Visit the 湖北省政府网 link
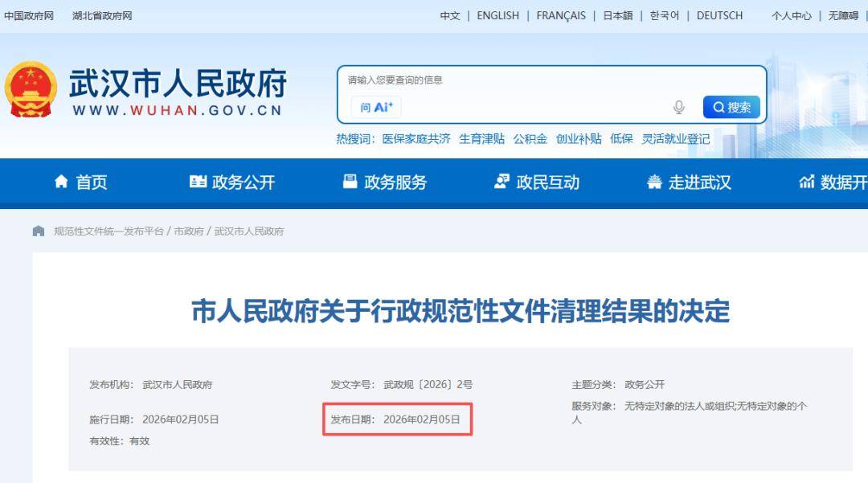The image size is (868, 483). [x=101, y=15]
